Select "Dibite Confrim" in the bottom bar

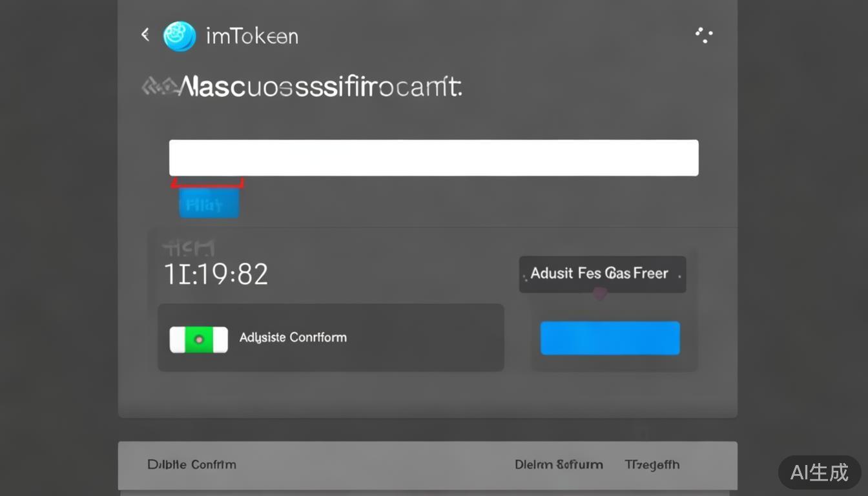192,464
